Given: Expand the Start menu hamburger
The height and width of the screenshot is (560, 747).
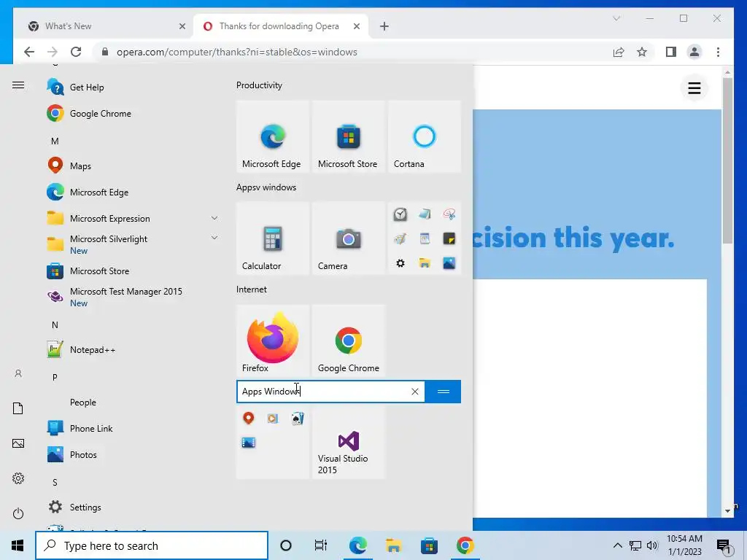Looking at the screenshot, I should point(18,85).
